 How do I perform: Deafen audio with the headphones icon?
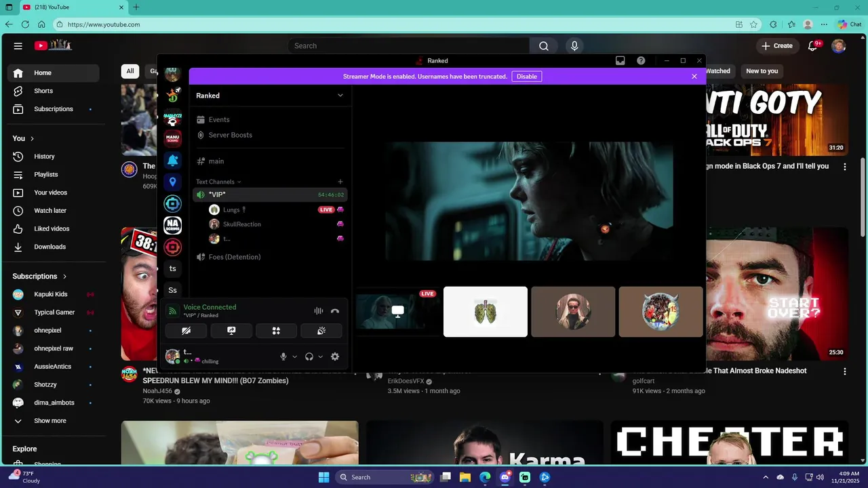(x=309, y=357)
